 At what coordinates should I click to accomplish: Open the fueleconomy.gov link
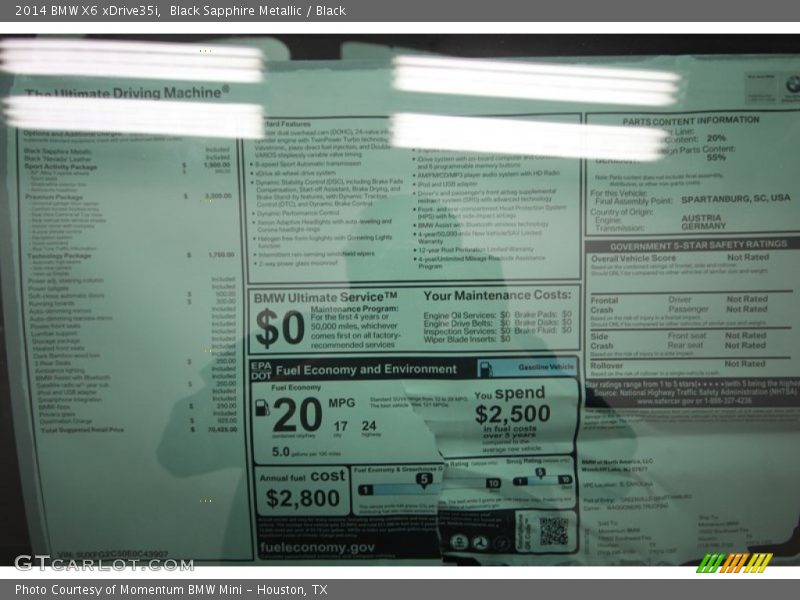click(317, 547)
